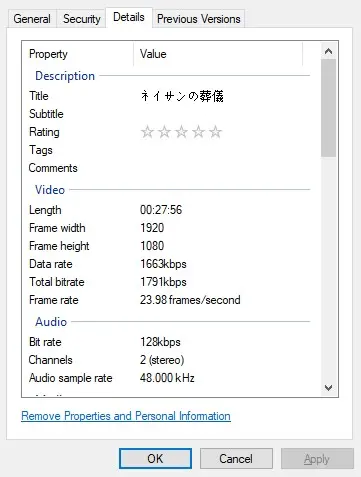Click the Audio section header
This screenshot has height=477, width=361.
click(x=51, y=322)
